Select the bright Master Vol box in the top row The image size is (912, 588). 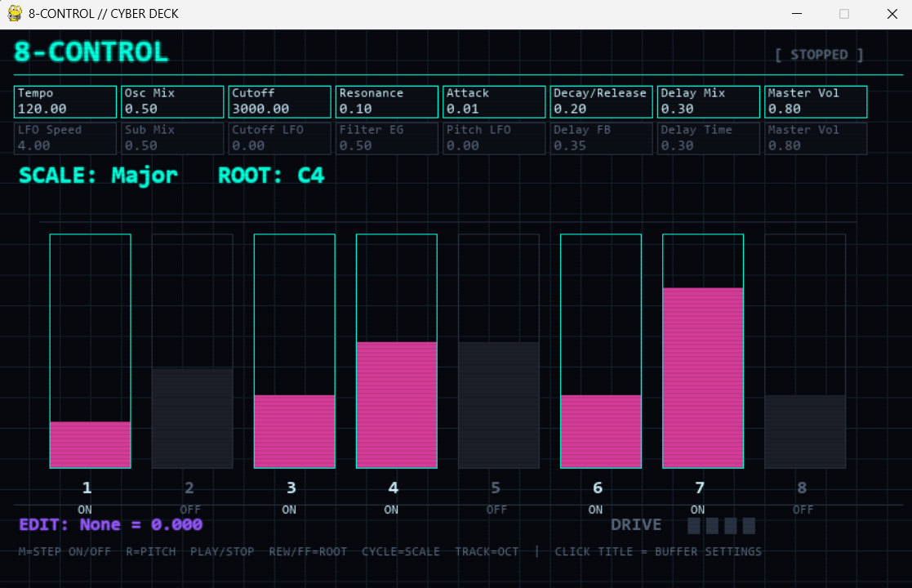[x=816, y=102]
